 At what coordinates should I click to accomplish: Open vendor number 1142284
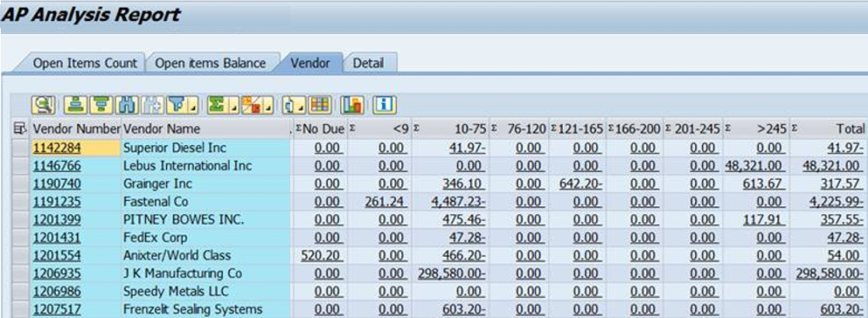click(58, 148)
